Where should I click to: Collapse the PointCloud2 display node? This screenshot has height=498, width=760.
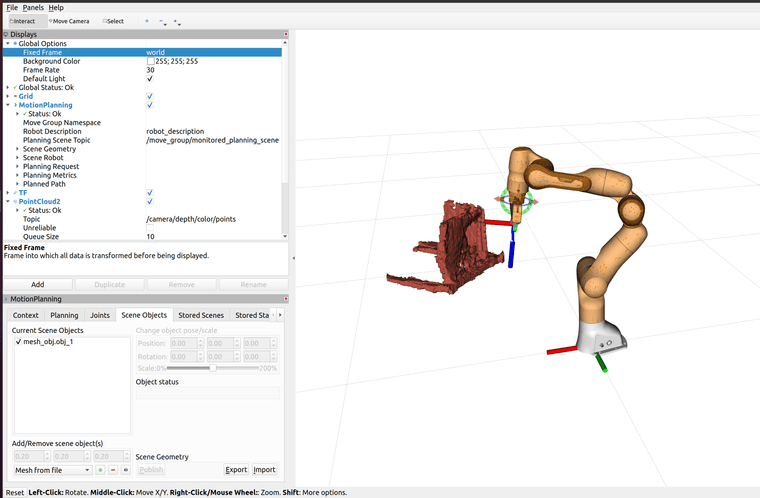pos(8,201)
